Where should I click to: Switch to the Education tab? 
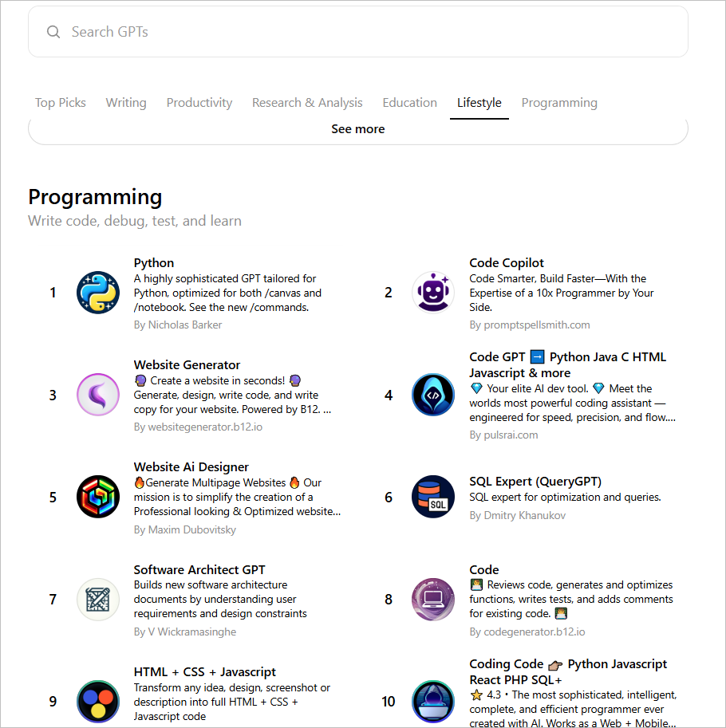tap(409, 103)
